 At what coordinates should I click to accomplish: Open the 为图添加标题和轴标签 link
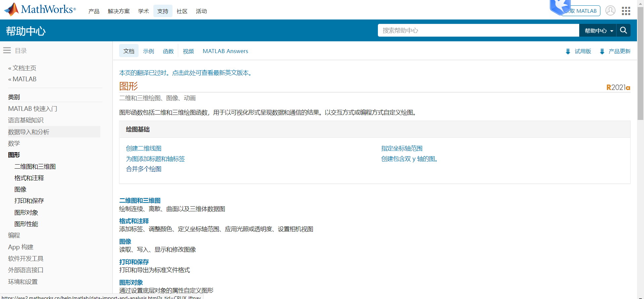(155, 159)
